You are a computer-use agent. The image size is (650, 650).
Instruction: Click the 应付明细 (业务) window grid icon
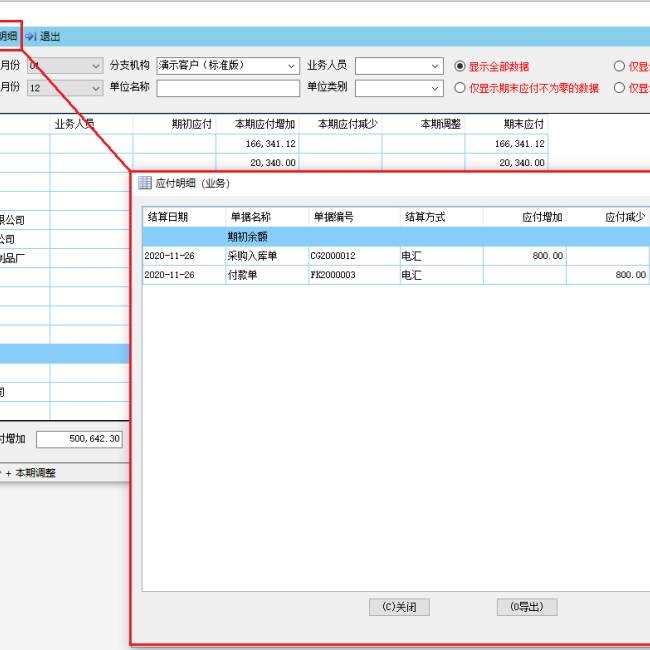click(145, 183)
